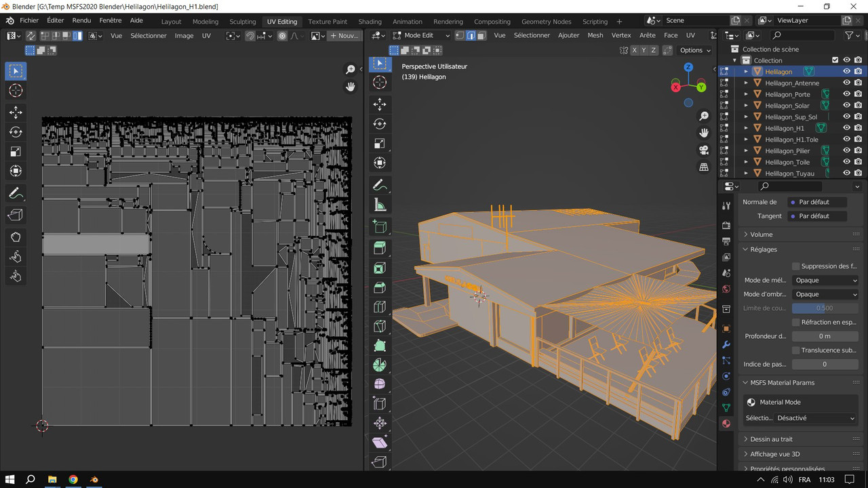This screenshot has width=868, height=488.
Task: Hide Helilagon_Porte in viewport
Action: coord(846,94)
